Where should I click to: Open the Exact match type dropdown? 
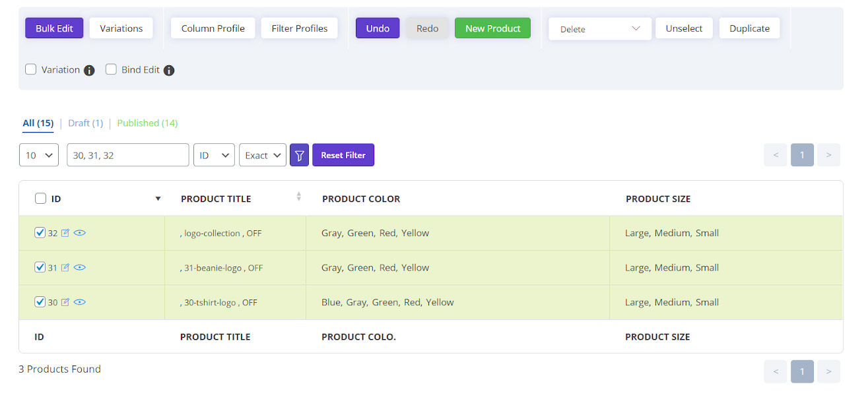pyautogui.click(x=263, y=155)
